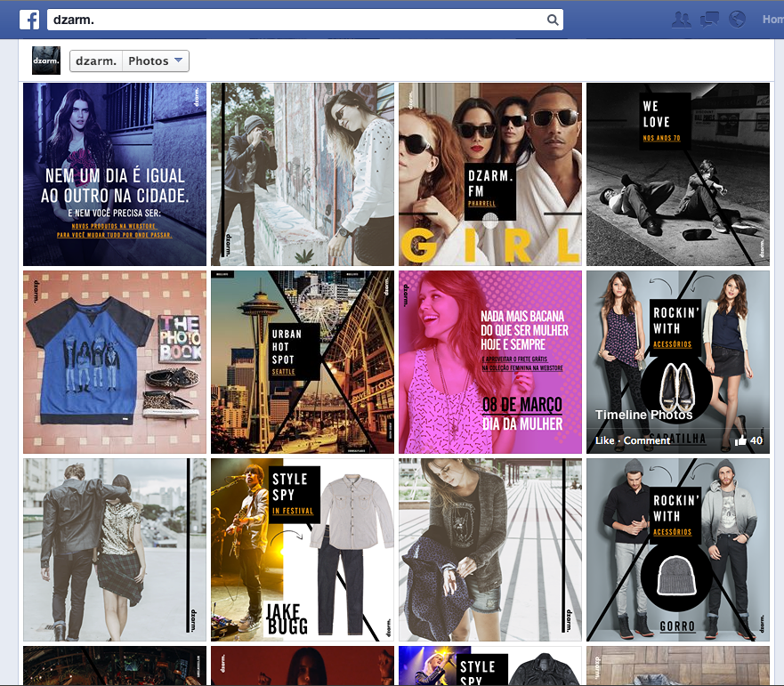Open the 'Nem um dia é igual' photo
This screenshot has width=784, height=686.
pos(115,174)
